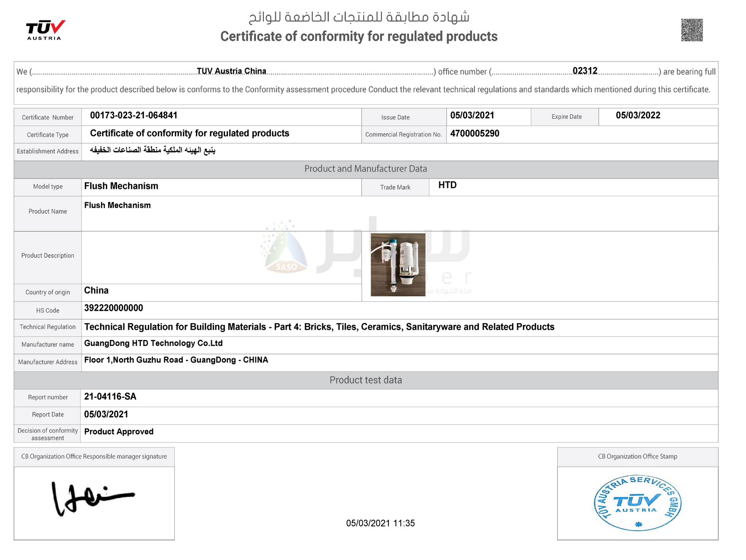Screen dimensions: 746x560
Task: Click the HTD trade mark value
Action: pyautogui.click(x=447, y=186)
